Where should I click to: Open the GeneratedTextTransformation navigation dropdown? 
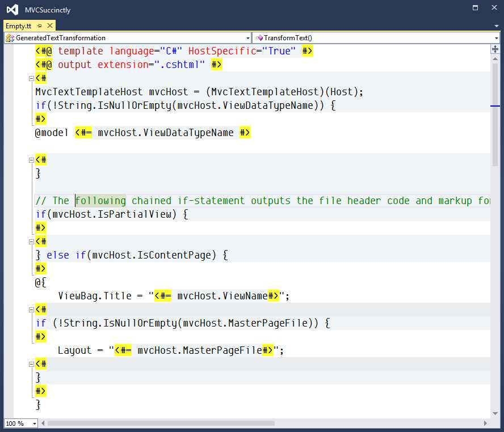tap(249, 37)
